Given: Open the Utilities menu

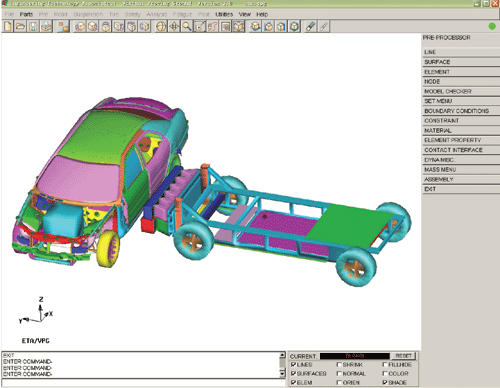Looking at the screenshot, I should point(224,14).
